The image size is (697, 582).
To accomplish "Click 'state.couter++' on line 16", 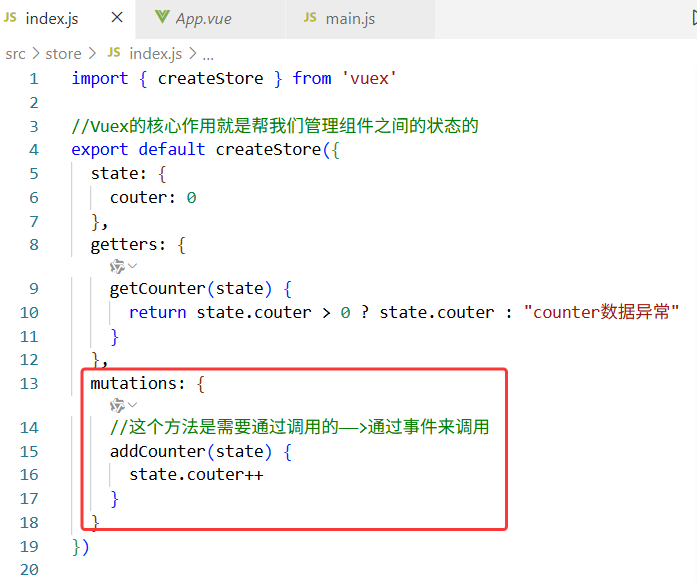I will (196, 475).
